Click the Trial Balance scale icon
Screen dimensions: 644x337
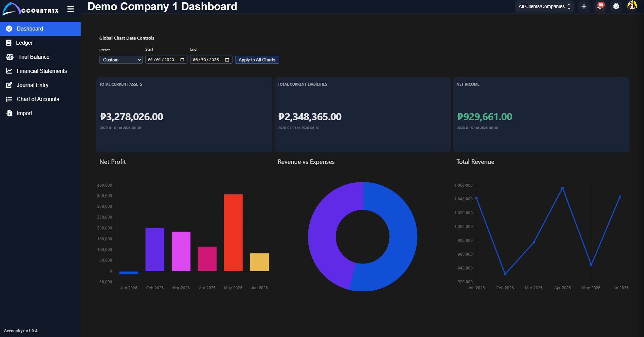[10, 57]
